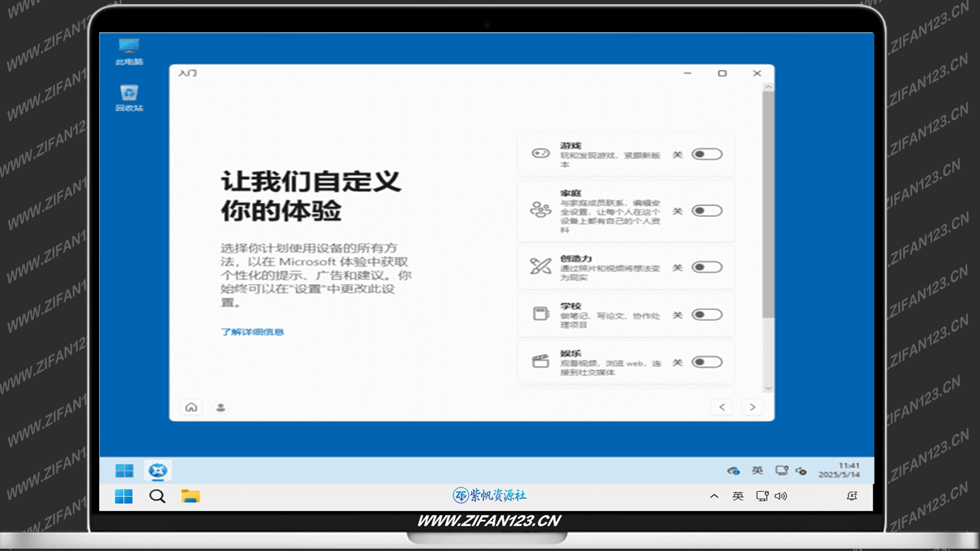Open Windows Start on the gray taskbar

[124, 496]
